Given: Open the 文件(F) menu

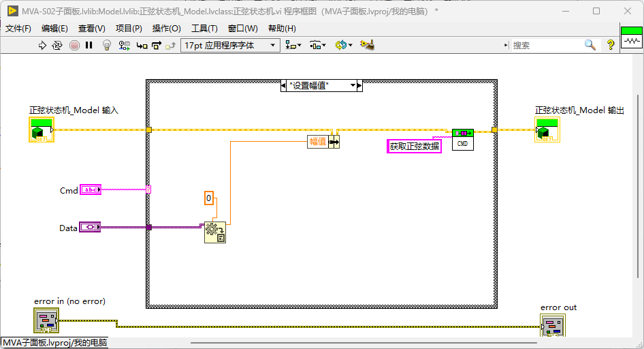Looking at the screenshot, I should pyautogui.click(x=18, y=29).
